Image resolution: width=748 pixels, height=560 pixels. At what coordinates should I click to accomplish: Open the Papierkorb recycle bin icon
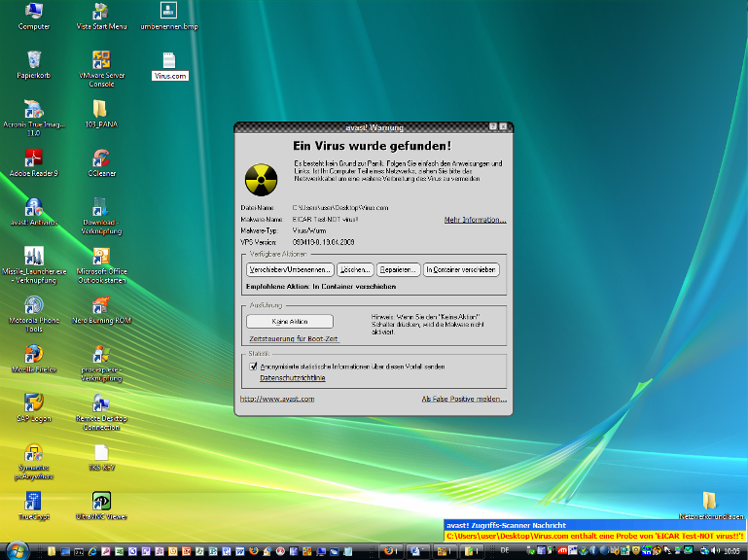pos(34,64)
